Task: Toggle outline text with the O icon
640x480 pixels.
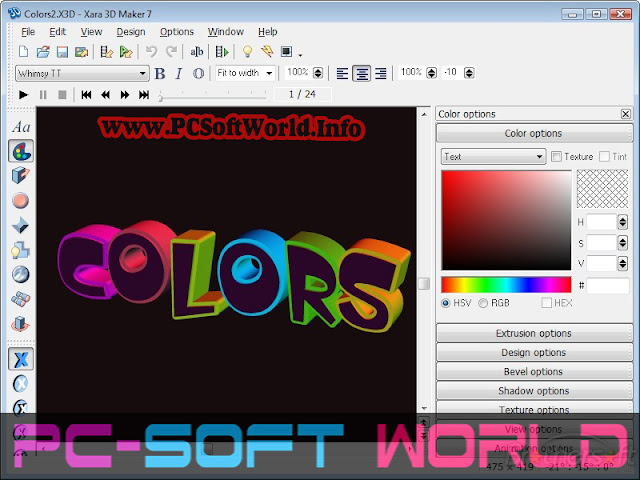Action: pos(198,73)
